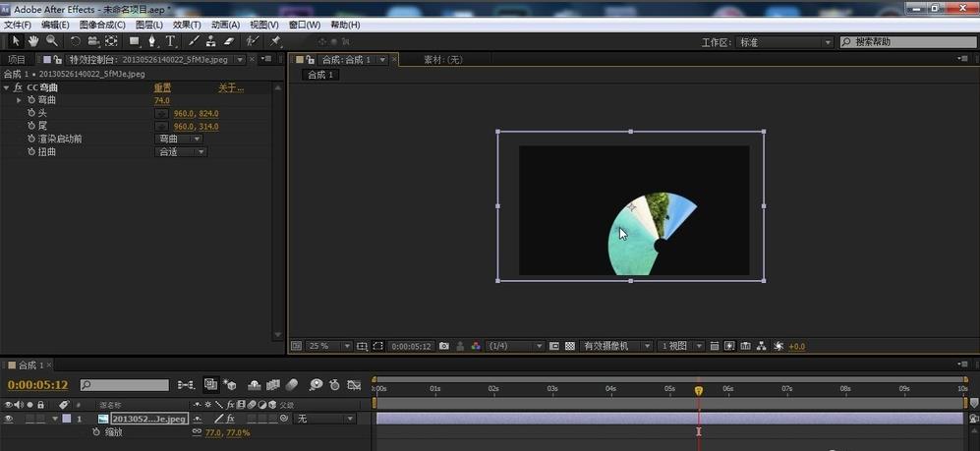
Task: Open the Graph Editor in timeline
Action: coord(355,385)
